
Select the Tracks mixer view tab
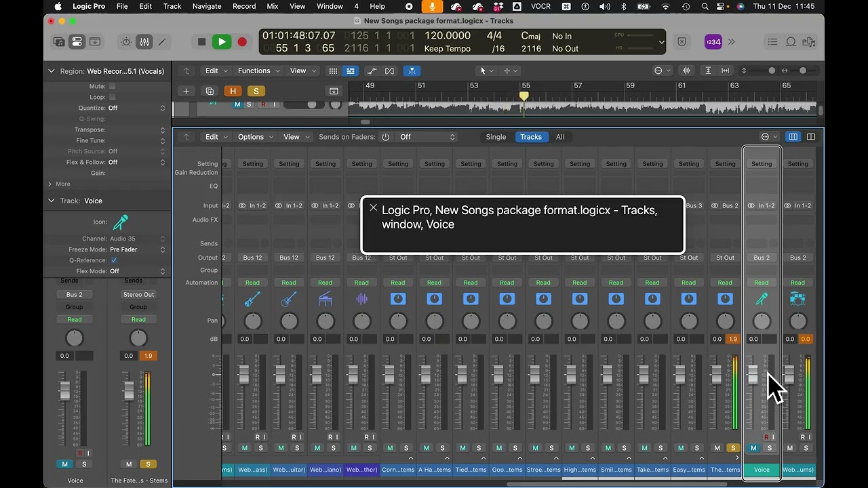pyautogui.click(x=531, y=137)
